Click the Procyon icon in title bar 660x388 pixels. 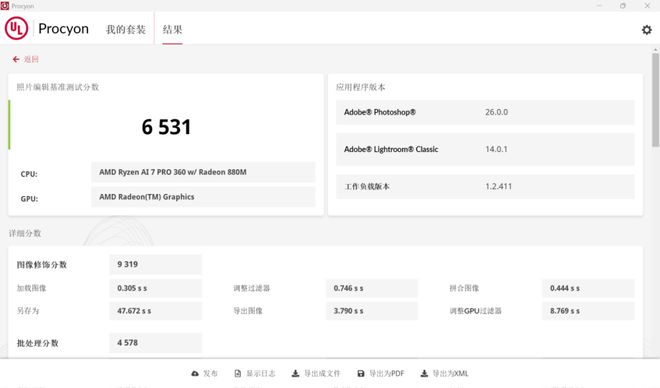tap(5, 6)
